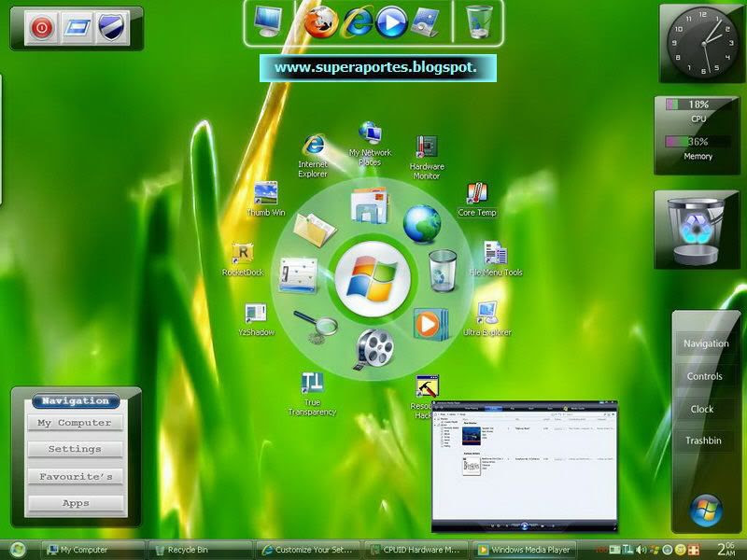
Task: Open the True Transparency shortcut
Action: coord(313,394)
